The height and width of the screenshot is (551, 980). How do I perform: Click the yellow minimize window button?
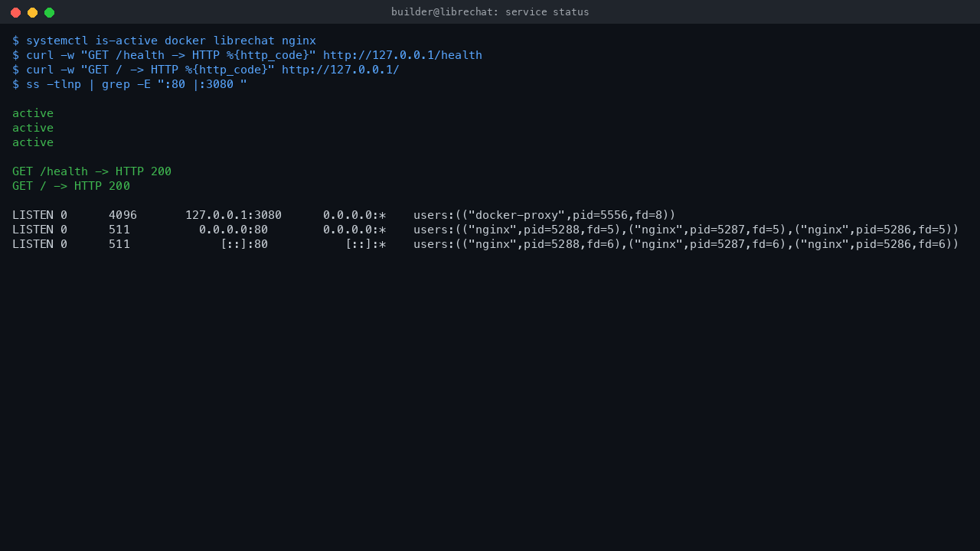32,12
